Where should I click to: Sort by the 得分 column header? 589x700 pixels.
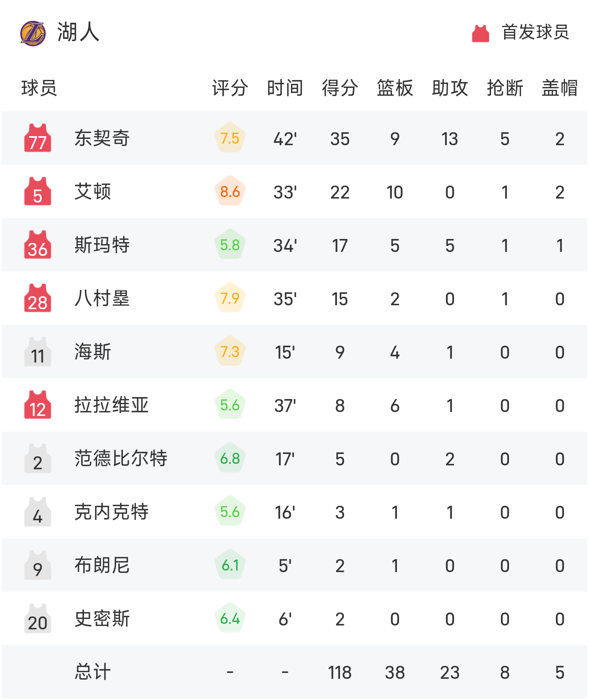(340, 88)
